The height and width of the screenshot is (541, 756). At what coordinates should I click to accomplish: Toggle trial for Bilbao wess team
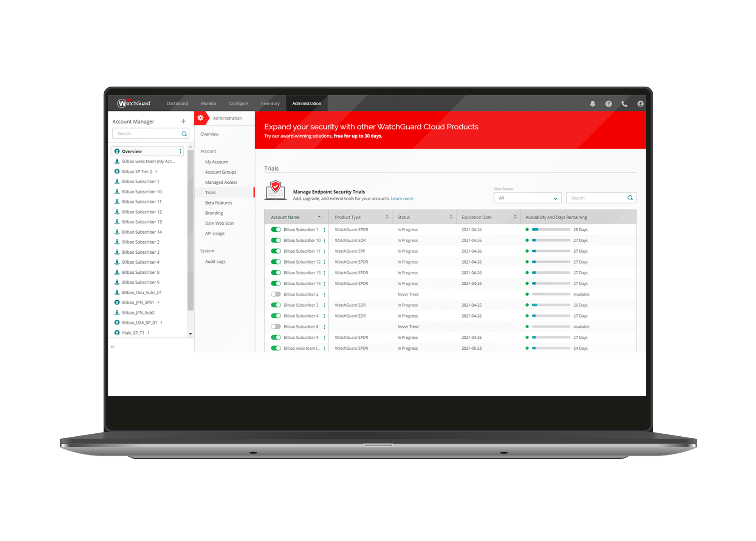tap(276, 348)
